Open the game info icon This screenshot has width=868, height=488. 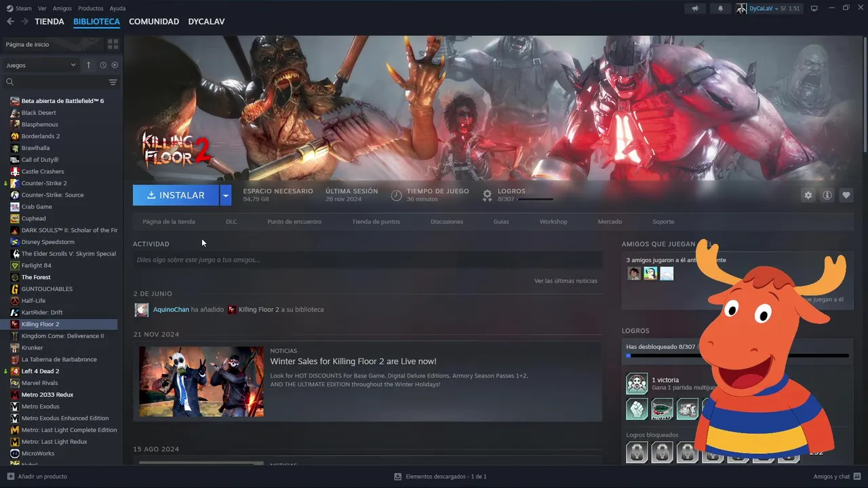pos(827,195)
